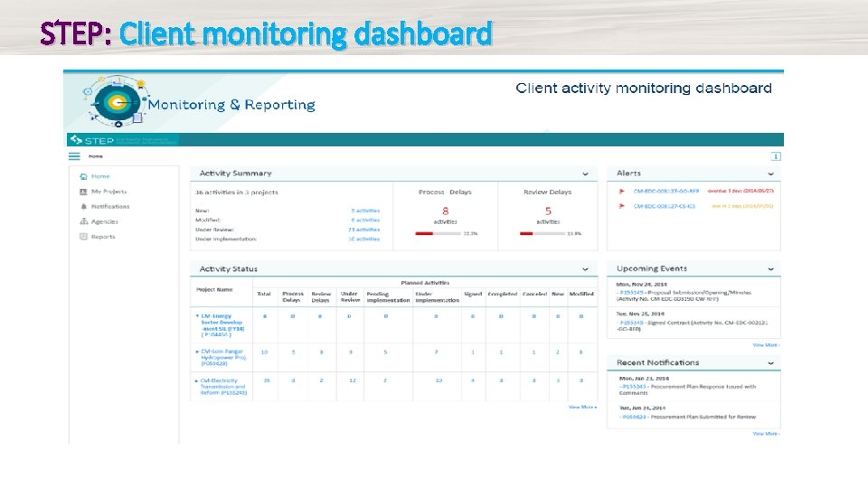Collapse the Recent Notifications panel
Image resolution: width=868 pixels, height=488 pixels.
[x=770, y=363]
